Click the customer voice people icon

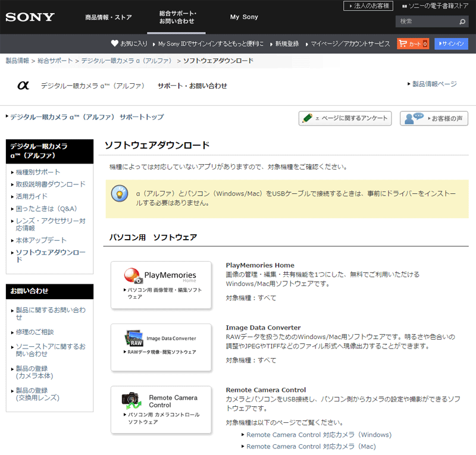click(x=414, y=118)
